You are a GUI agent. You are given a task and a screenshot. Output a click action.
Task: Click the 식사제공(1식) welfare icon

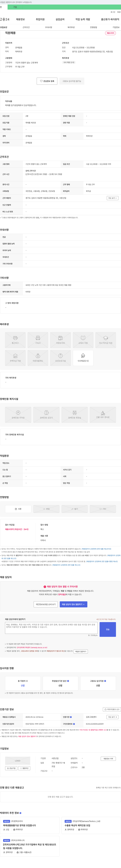tap(83, 358)
